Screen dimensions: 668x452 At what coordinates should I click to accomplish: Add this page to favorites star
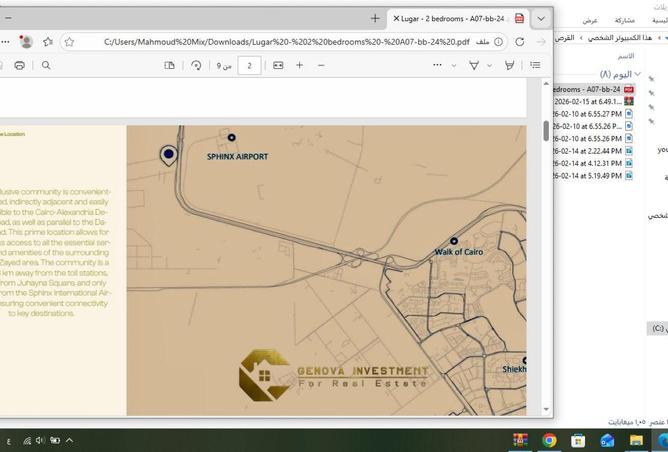(x=69, y=42)
